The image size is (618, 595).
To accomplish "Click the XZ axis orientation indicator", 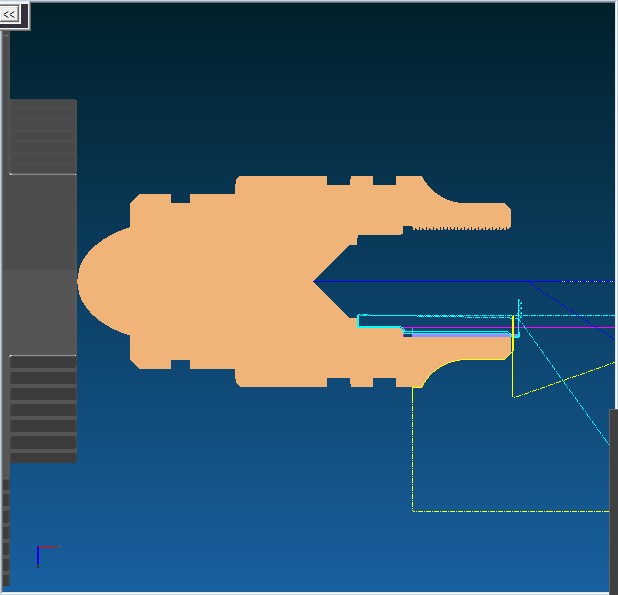I will [48, 556].
